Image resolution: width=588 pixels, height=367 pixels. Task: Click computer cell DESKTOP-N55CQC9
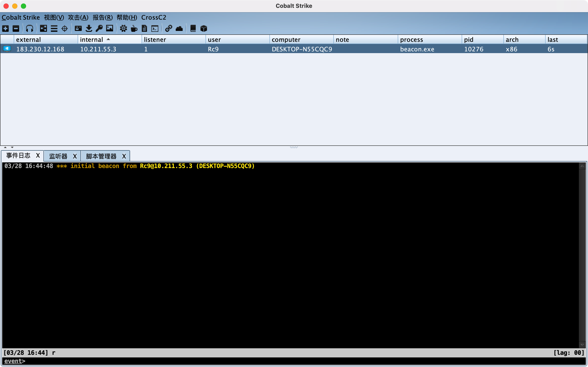pos(302,49)
